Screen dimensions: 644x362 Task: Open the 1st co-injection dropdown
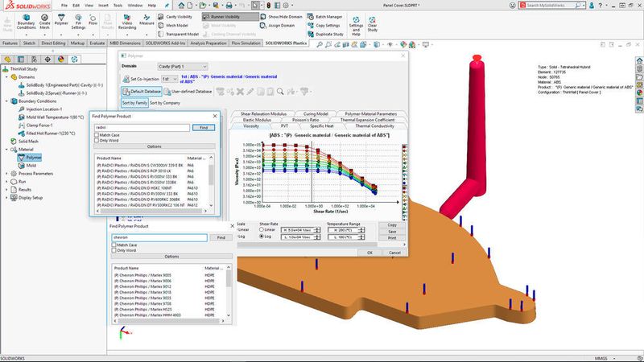coord(169,79)
